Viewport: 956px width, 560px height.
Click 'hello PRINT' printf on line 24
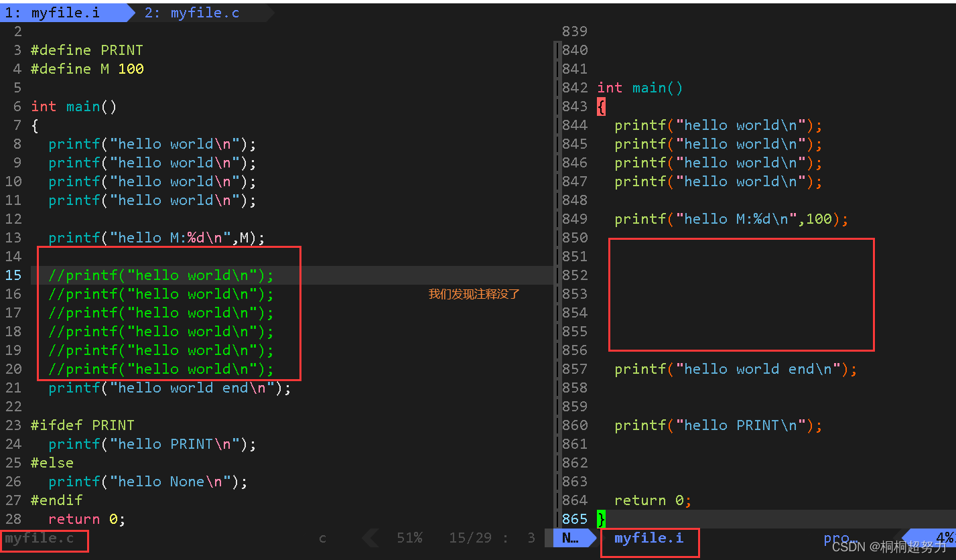(152, 444)
